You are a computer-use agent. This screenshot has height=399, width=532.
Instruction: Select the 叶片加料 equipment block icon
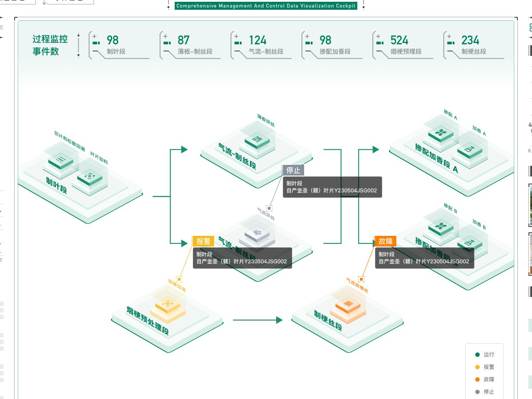90,177
